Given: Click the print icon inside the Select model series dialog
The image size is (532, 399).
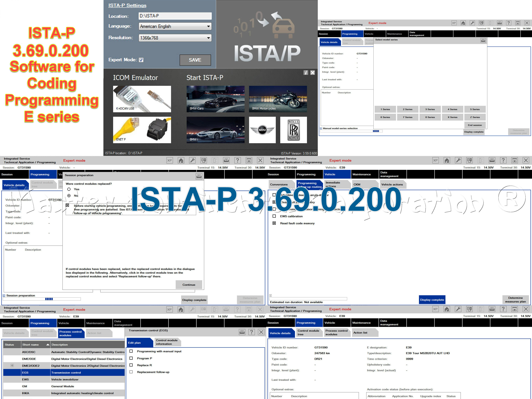Looking at the screenshot, I should coord(483,40).
